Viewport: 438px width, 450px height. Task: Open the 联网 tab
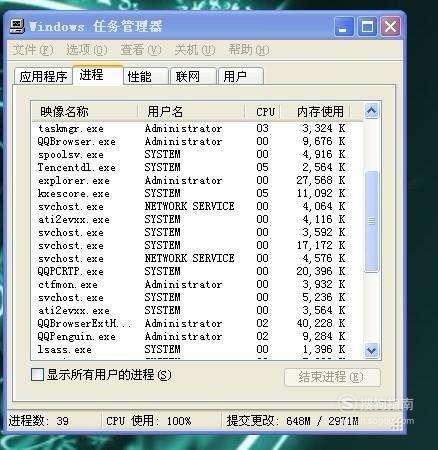193,77
